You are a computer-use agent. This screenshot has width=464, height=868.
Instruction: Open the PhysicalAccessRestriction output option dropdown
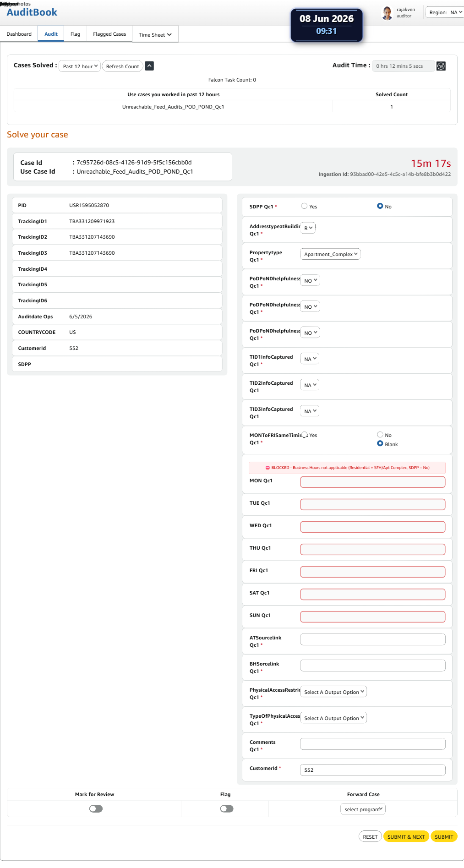pyautogui.click(x=333, y=692)
